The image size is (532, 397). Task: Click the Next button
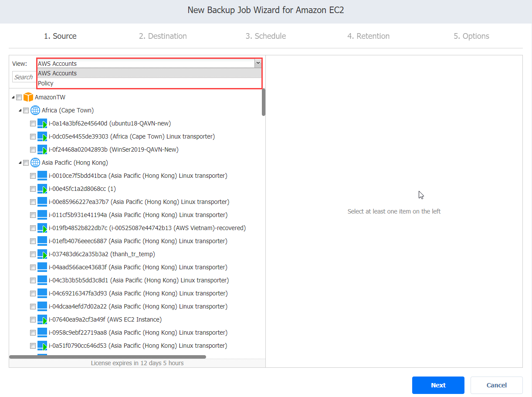[x=438, y=385]
